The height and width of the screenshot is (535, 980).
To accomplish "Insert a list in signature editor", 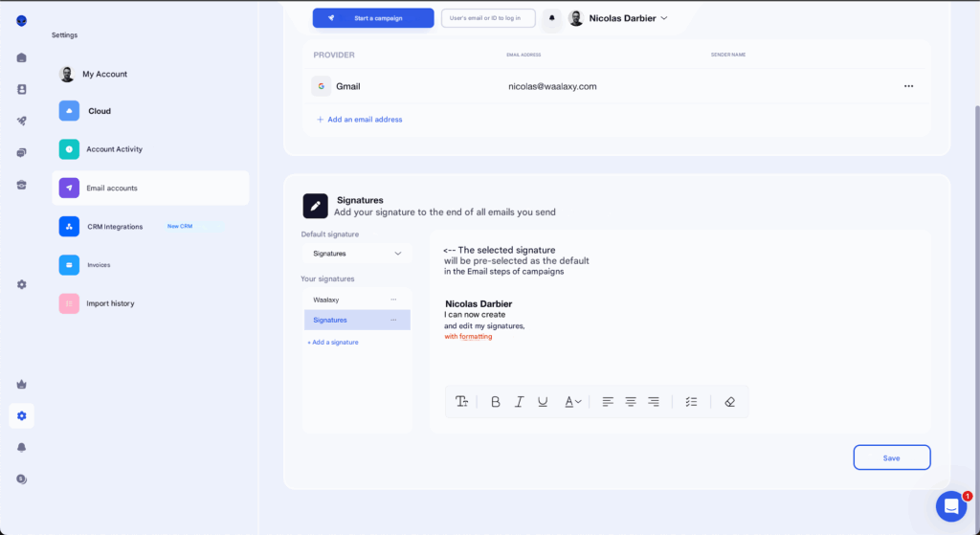I will point(691,402).
